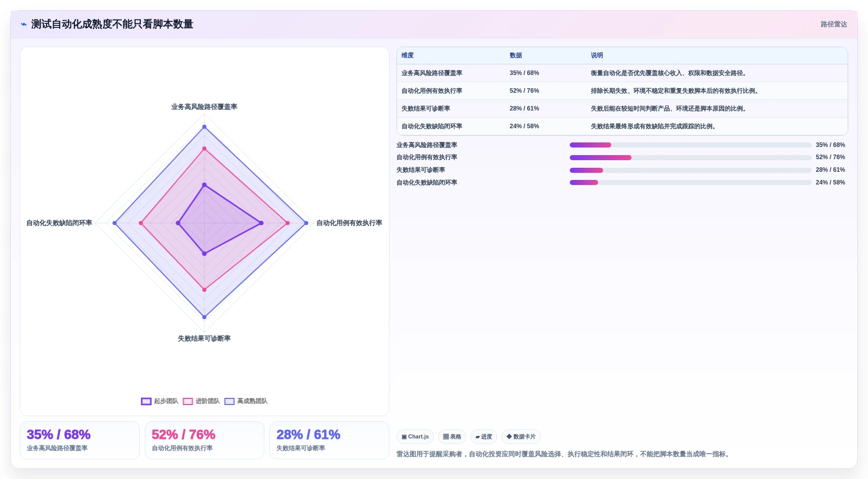The height and width of the screenshot is (479, 868).
Task: Click progress bar for 失败结果可诊断率
Action: click(x=690, y=170)
